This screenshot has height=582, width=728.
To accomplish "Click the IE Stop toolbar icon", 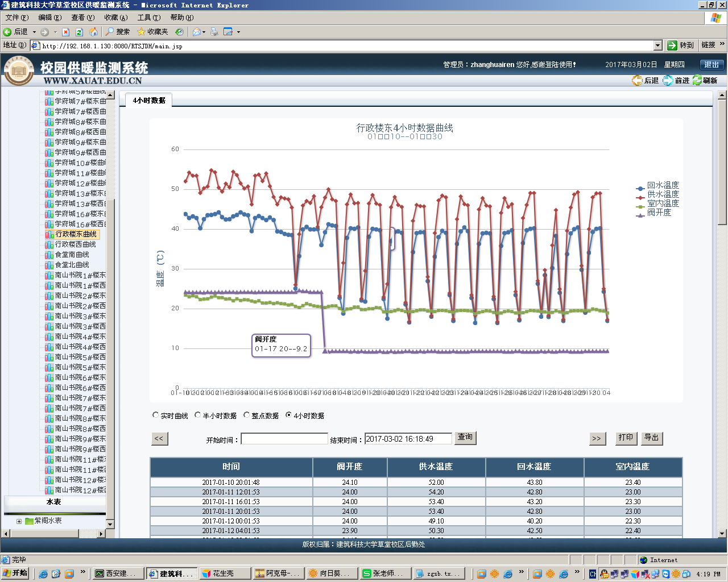I will pos(65,32).
